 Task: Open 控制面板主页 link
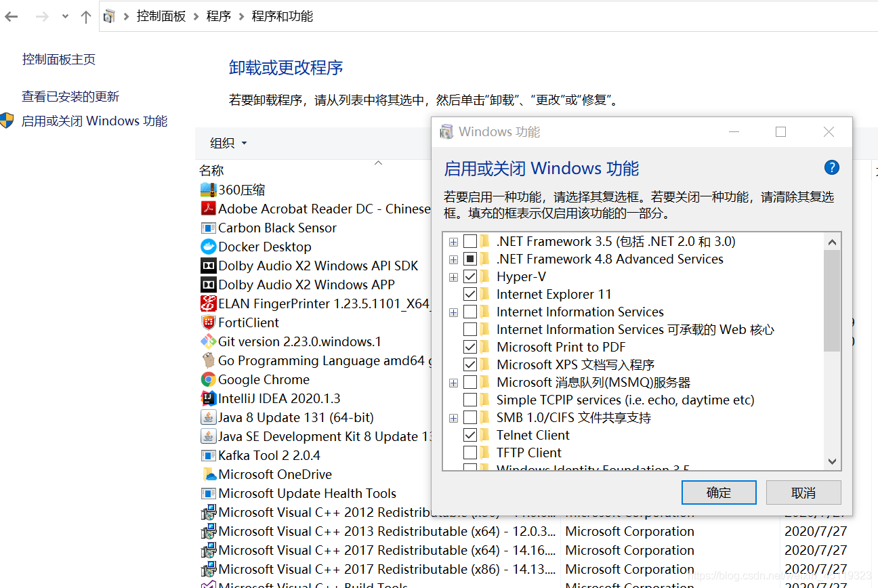click(x=59, y=60)
